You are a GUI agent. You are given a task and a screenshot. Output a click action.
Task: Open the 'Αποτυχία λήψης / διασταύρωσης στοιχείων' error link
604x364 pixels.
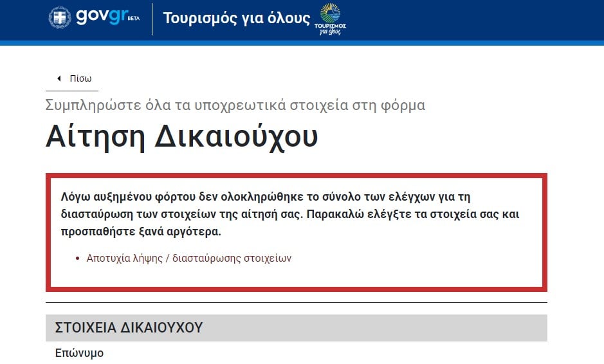click(x=188, y=258)
